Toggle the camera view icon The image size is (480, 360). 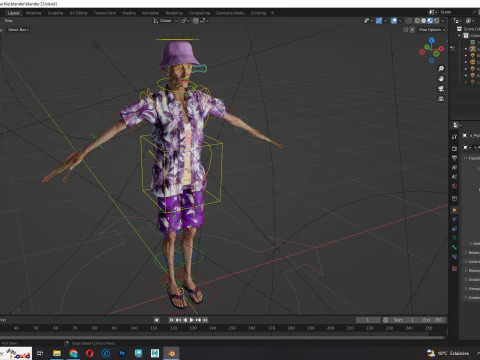pyautogui.click(x=441, y=89)
